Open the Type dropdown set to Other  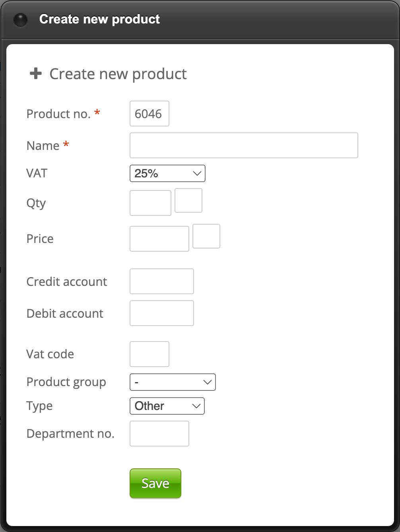click(167, 406)
